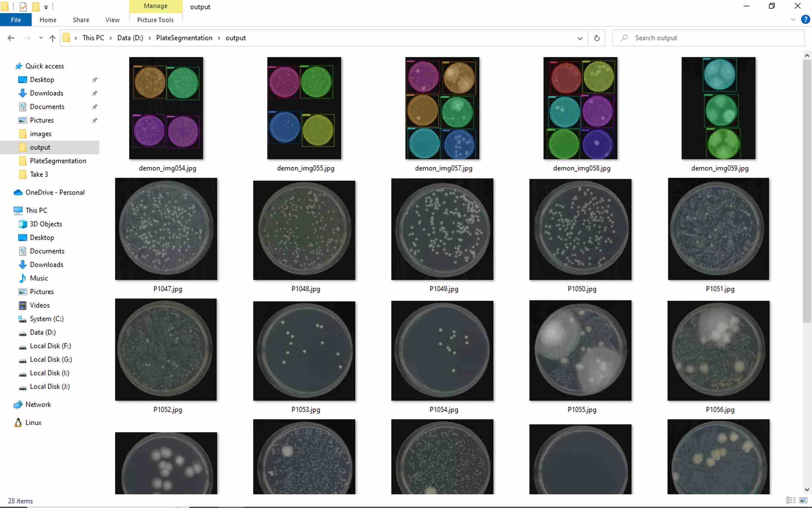The height and width of the screenshot is (508, 812).
Task: Select OneDrive - Personal in sidebar
Action: point(55,192)
